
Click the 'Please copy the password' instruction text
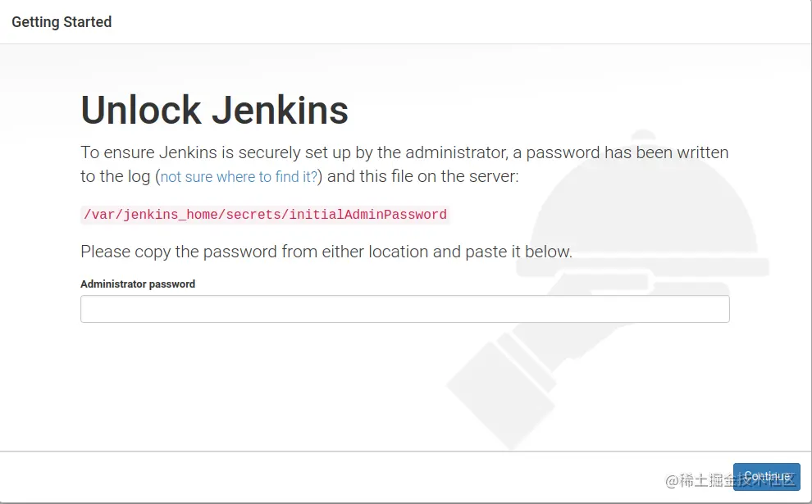(x=326, y=252)
